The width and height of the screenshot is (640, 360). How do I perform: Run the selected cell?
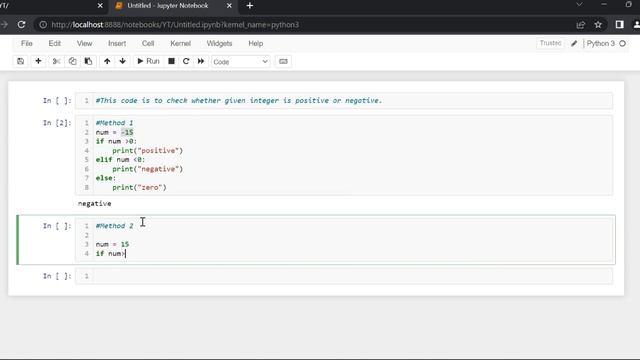pyautogui.click(x=149, y=61)
